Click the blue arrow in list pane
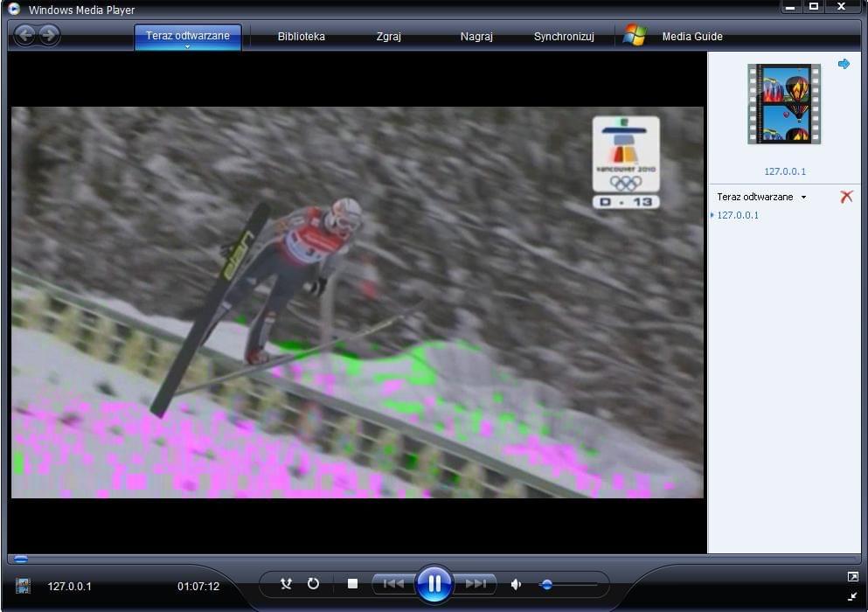Screen dimensions: 868x612 pos(844,64)
